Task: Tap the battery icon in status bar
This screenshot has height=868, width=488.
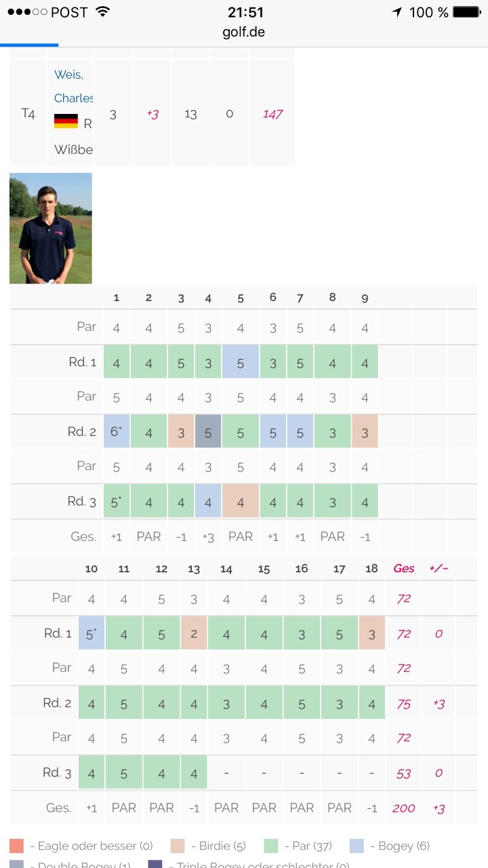Action: point(466,12)
